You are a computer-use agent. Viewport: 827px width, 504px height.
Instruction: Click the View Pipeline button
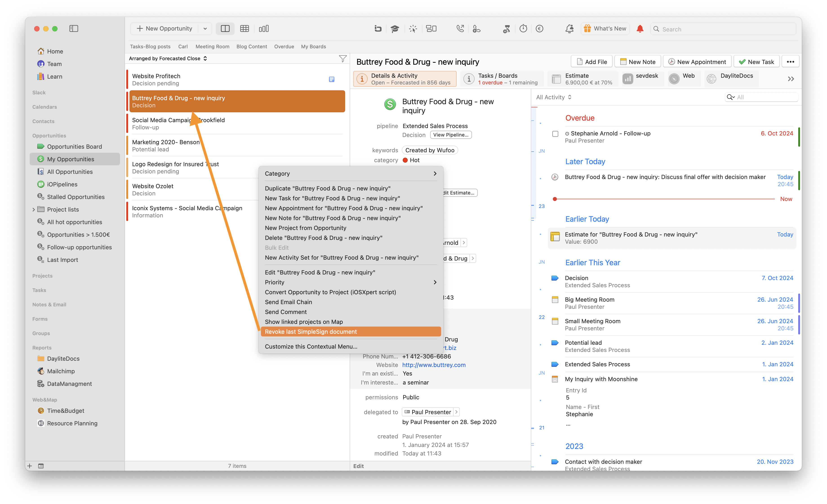(451, 135)
